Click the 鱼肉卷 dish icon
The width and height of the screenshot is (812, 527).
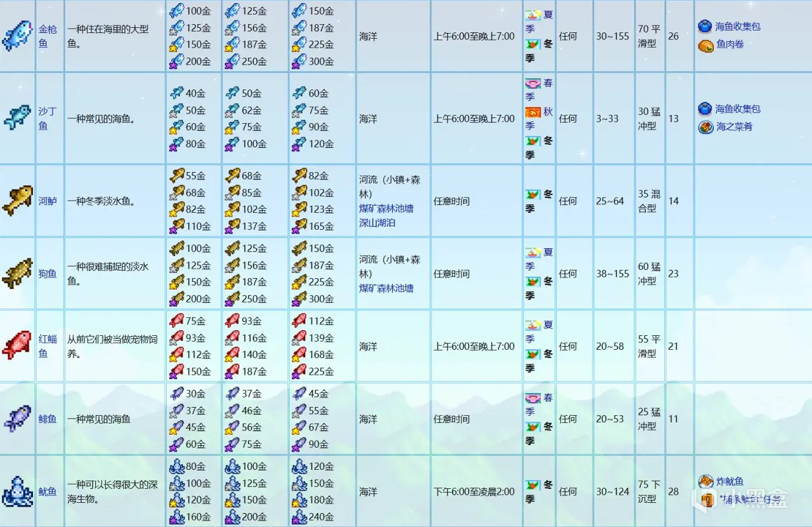(705, 46)
